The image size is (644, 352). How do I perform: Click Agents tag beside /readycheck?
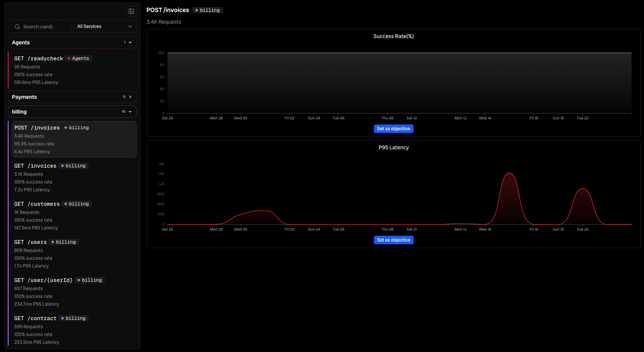coord(79,58)
